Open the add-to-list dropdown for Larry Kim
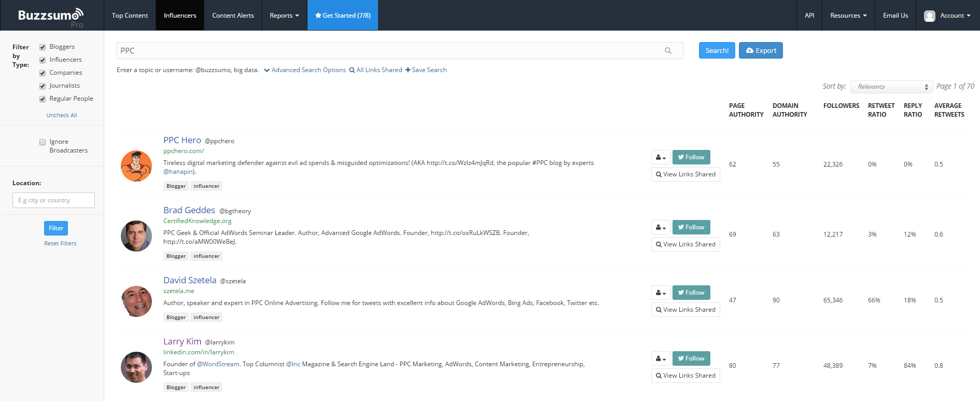 661,358
